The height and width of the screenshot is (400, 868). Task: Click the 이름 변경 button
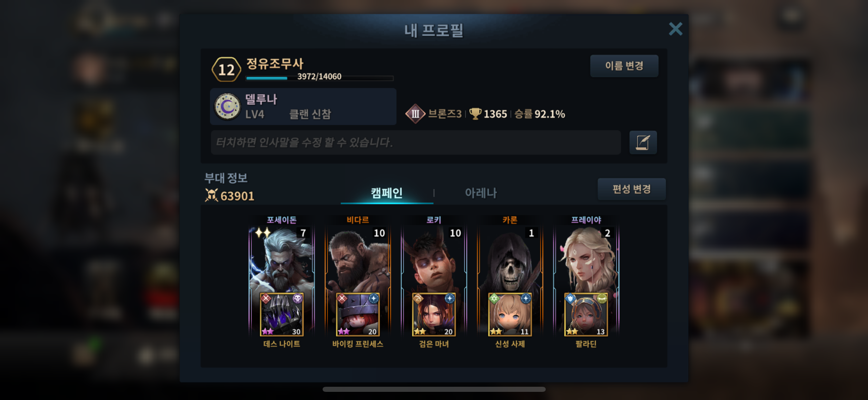[x=624, y=66]
